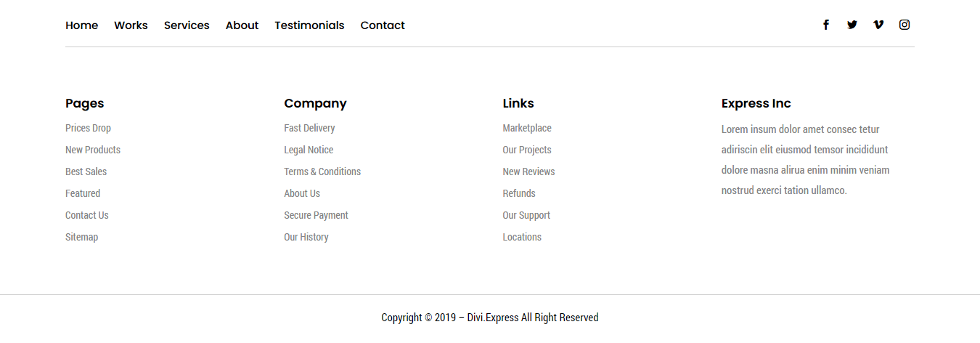The height and width of the screenshot is (343, 980).
Task: Open the Locations footer link
Action: click(x=522, y=237)
